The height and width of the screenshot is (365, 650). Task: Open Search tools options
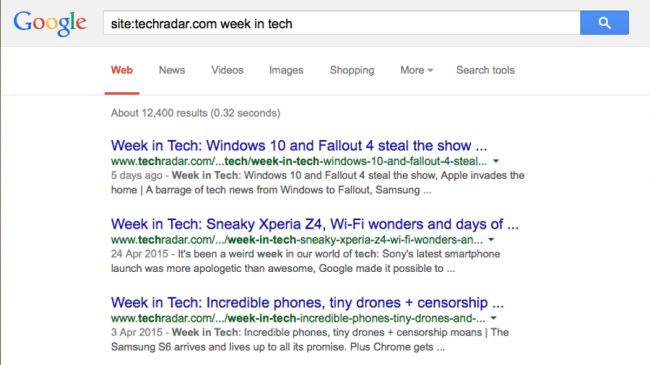(x=485, y=70)
